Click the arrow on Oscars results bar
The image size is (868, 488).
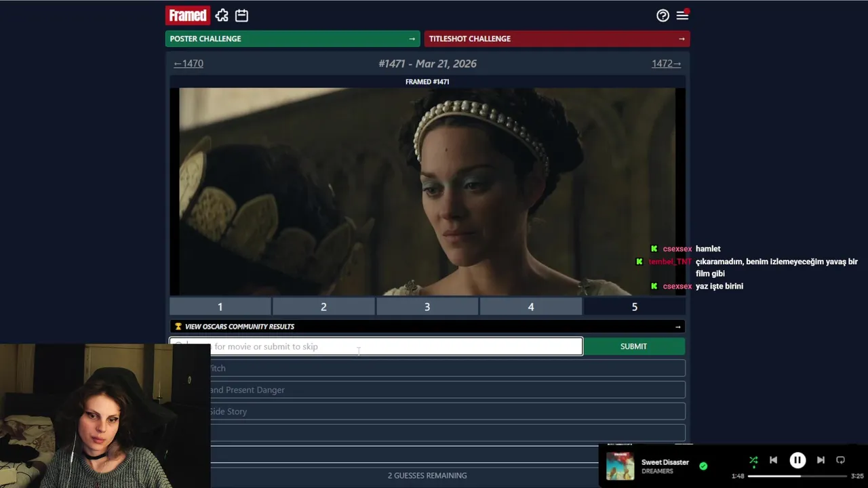(x=677, y=327)
